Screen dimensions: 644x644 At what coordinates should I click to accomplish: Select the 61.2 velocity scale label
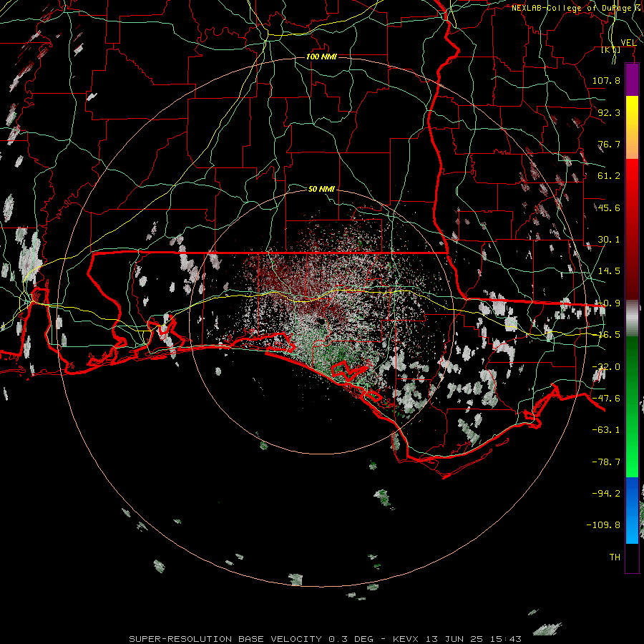pyautogui.click(x=609, y=176)
